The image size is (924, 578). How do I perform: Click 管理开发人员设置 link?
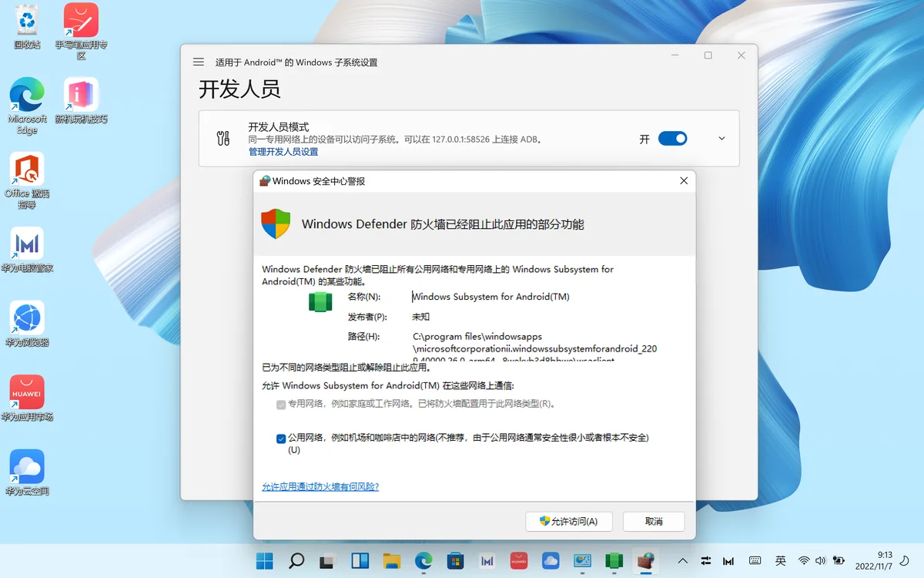click(x=283, y=152)
